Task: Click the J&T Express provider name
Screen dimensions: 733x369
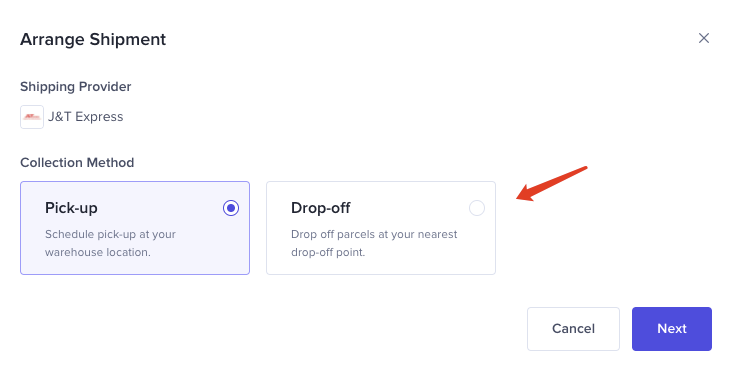Action: pyautogui.click(x=86, y=116)
